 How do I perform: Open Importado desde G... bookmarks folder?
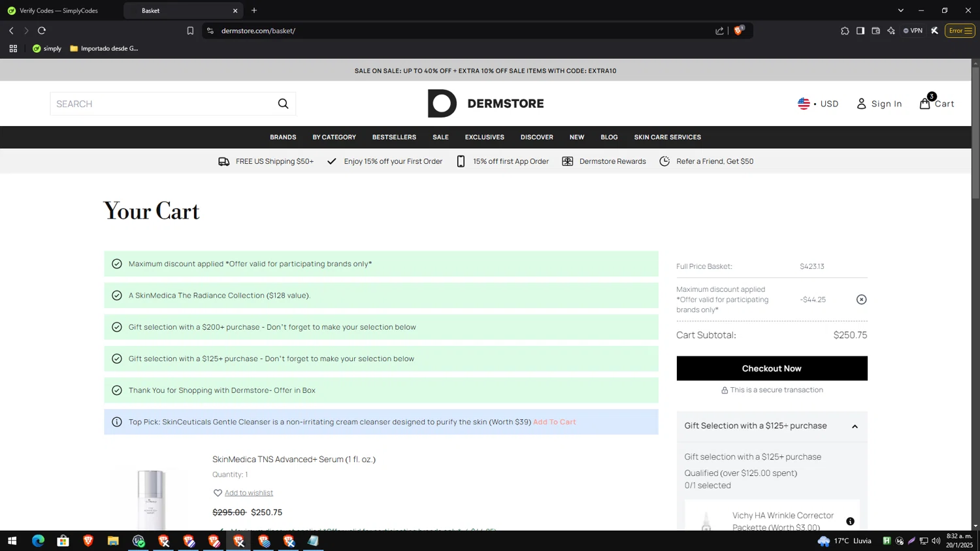point(104,48)
